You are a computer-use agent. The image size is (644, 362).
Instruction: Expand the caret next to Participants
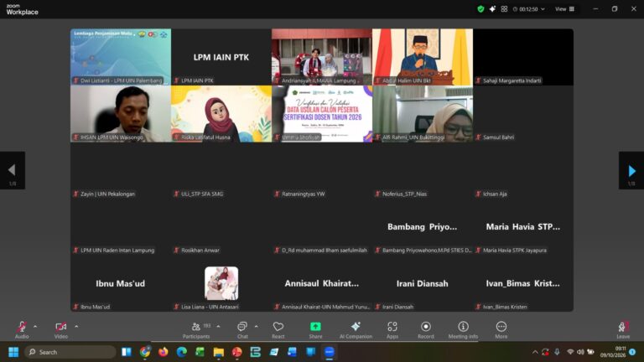tap(218, 327)
